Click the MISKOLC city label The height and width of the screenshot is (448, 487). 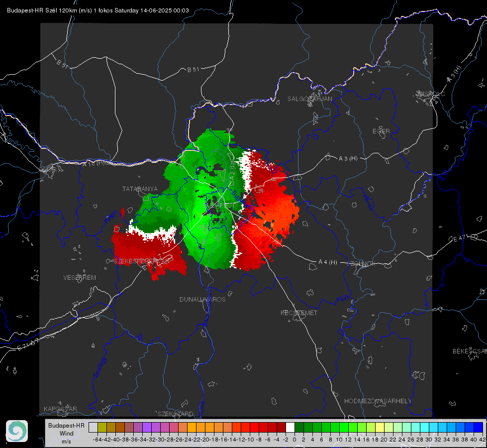coord(431,94)
